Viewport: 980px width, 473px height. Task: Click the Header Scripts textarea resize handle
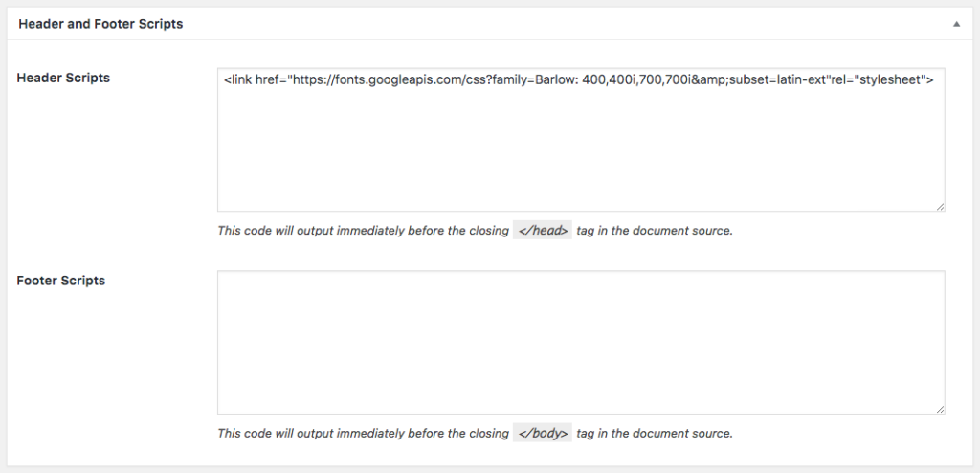[x=940, y=207]
